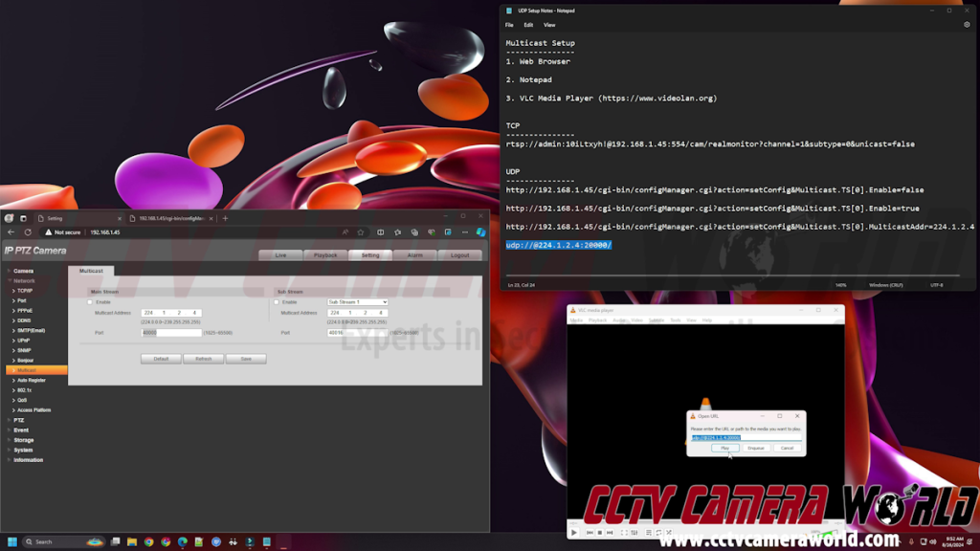Open Copilot in Edge toolbar
Image resolution: width=980 pixels, height=551 pixels.
click(x=480, y=232)
